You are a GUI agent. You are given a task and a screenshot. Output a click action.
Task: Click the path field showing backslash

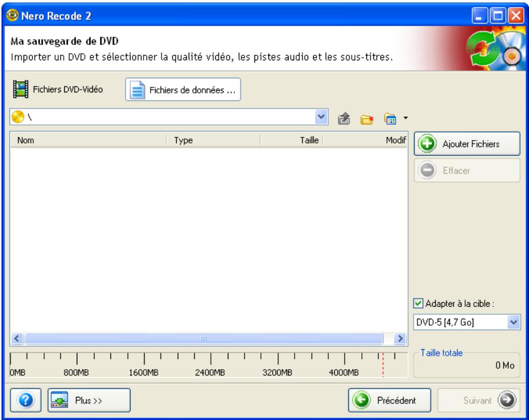169,117
